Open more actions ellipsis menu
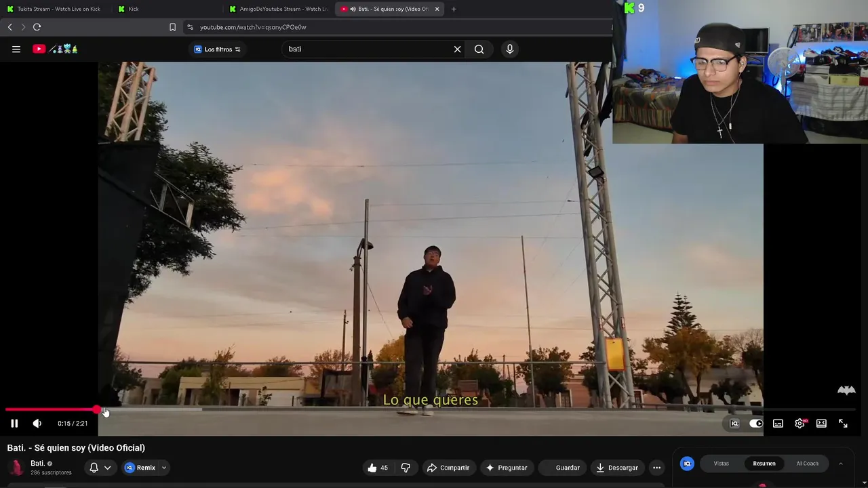The image size is (868, 488). 656,468
